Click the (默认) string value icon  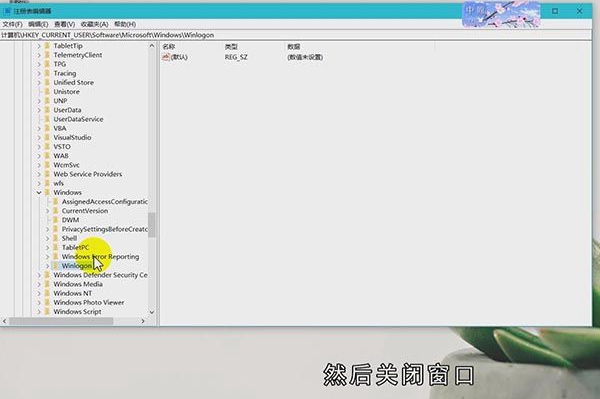coord(166,57)
